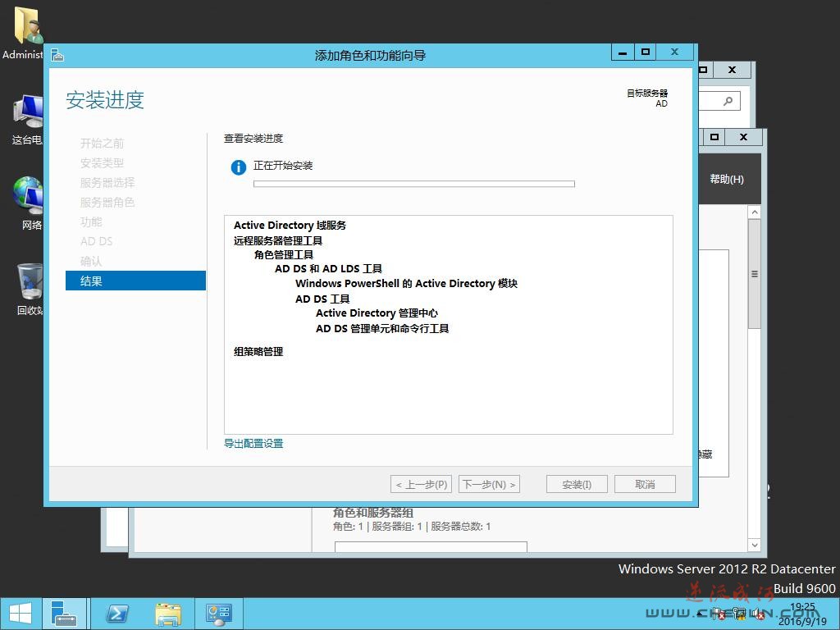Maximize the Server Manager window behind the wizard
The image size is (840, 630).
click(x=714, y=137)
